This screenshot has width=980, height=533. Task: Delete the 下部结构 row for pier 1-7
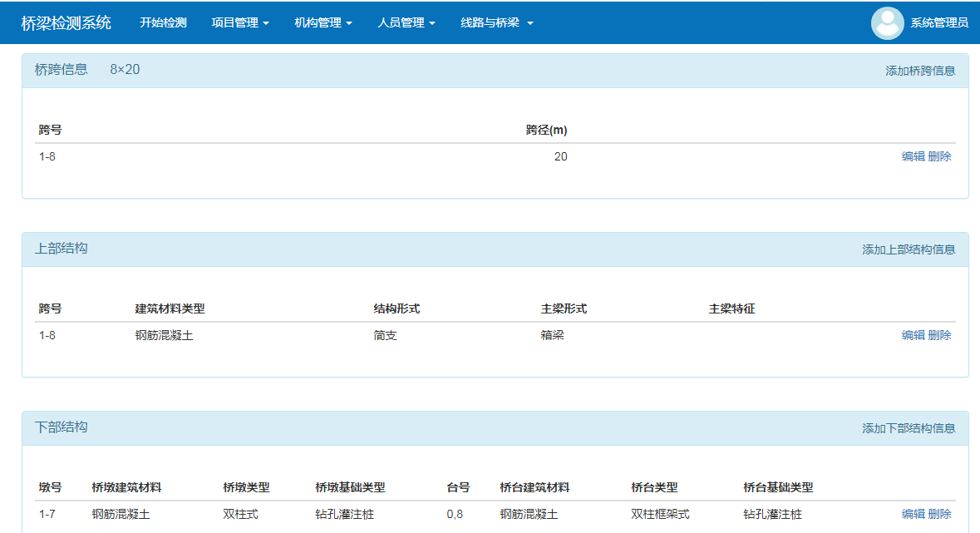(940, 514)
